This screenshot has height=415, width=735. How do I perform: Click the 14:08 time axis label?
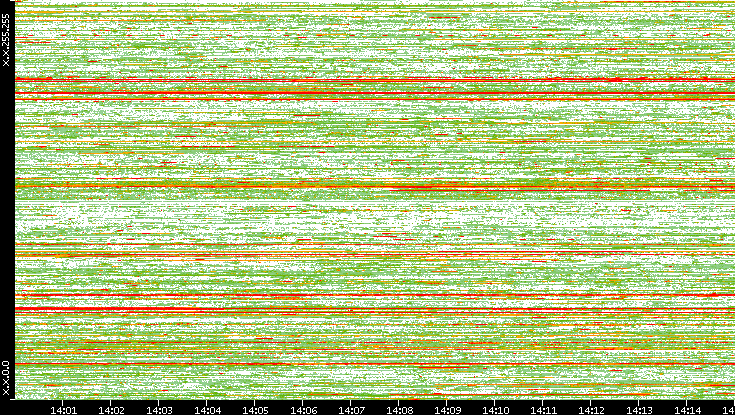coord(399,410)
